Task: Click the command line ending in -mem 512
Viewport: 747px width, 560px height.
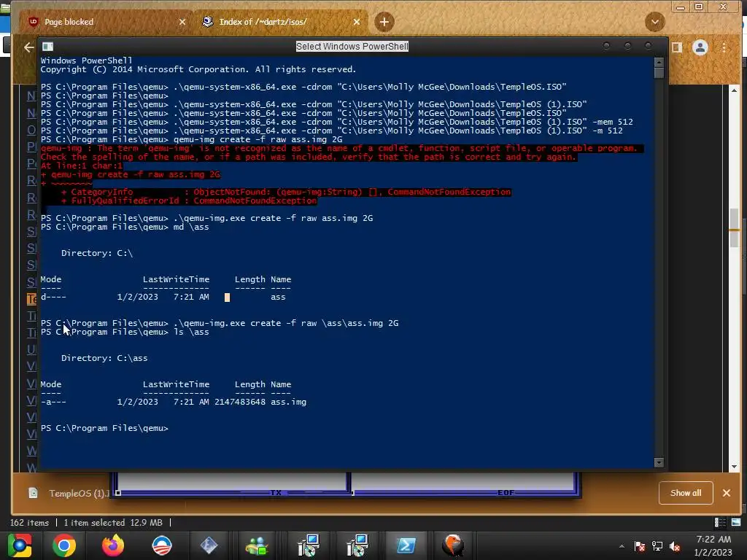Action: click(337, 122)
